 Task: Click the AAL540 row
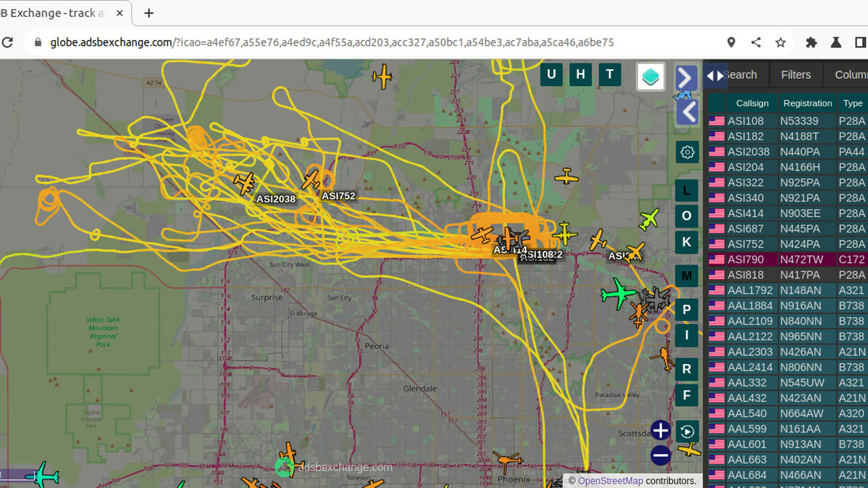coord(787,413)
